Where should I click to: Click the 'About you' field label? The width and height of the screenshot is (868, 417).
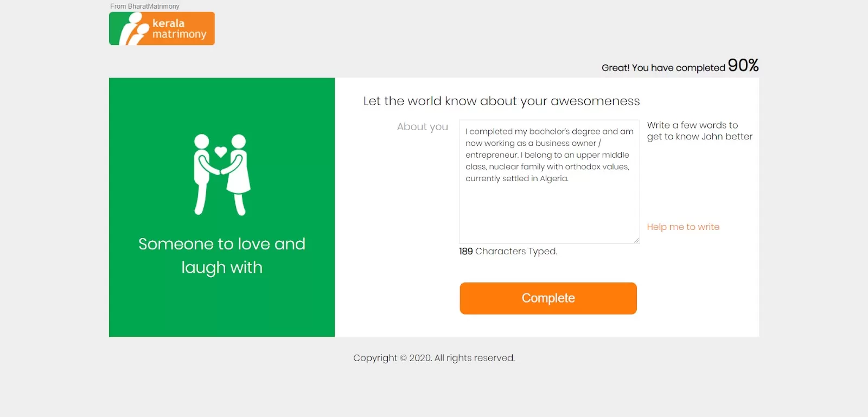pyautogui.click(x=422, y=127)
